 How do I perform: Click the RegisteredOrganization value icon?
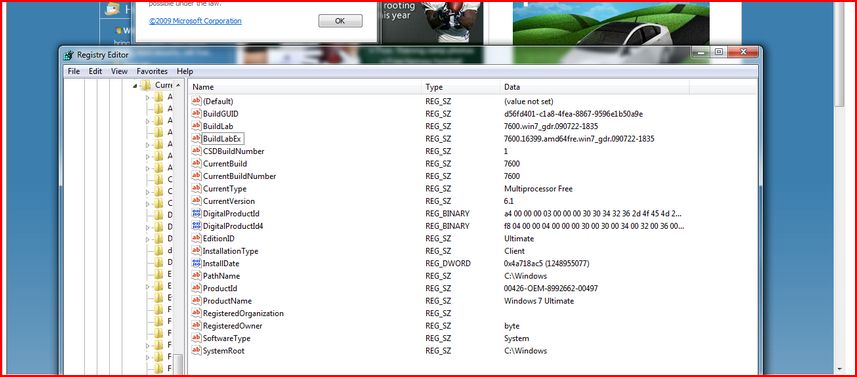click(x=197, y=314)
